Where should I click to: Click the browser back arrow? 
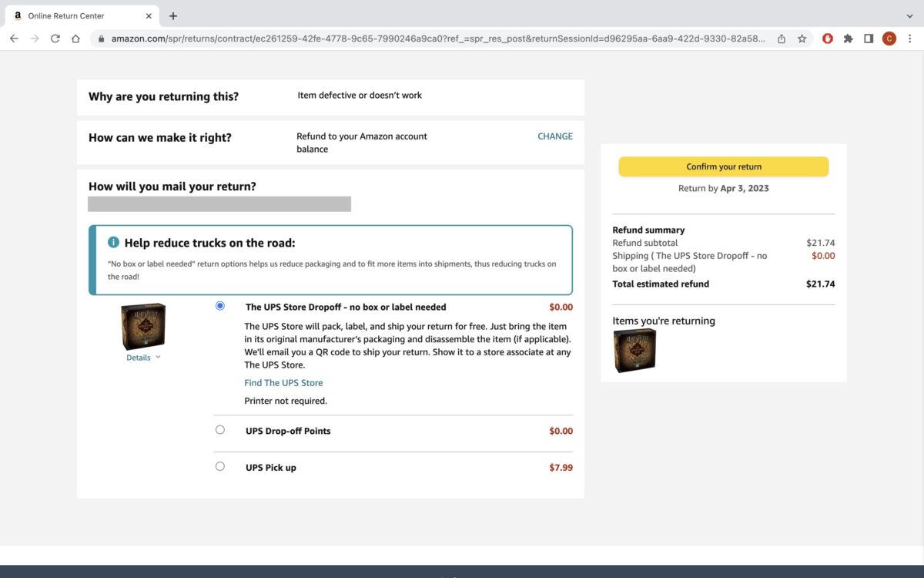tap(14, 39)
